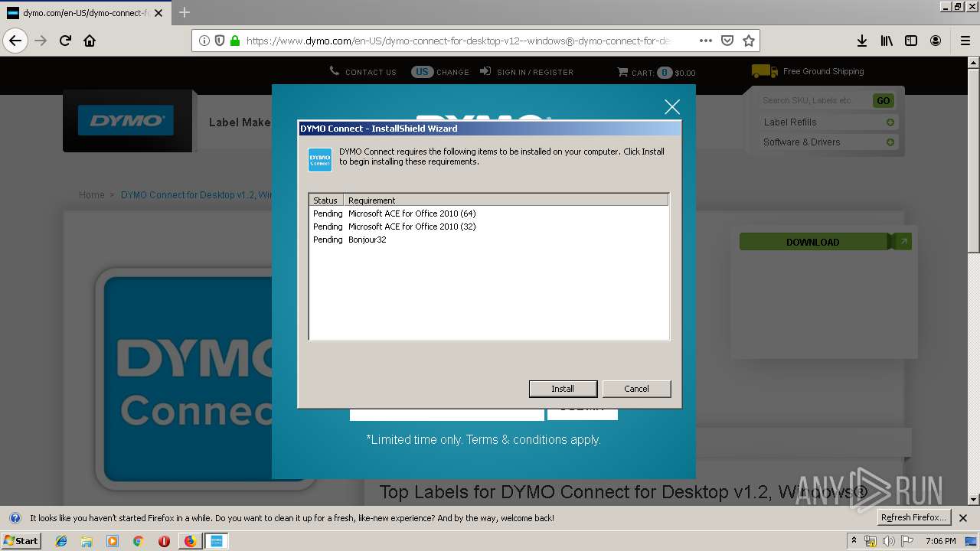980x551 pixels.
Task: Expand the Label Refills menu
Action: point(828,122)
